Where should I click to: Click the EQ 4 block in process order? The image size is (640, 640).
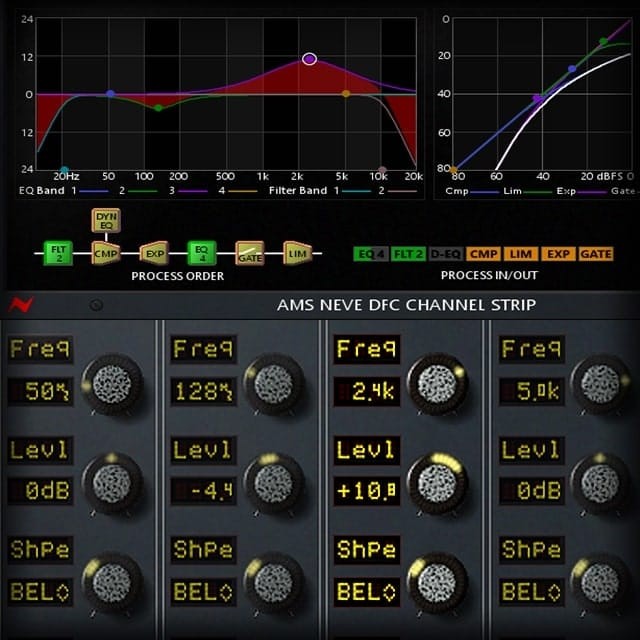(x=202, y=252)
